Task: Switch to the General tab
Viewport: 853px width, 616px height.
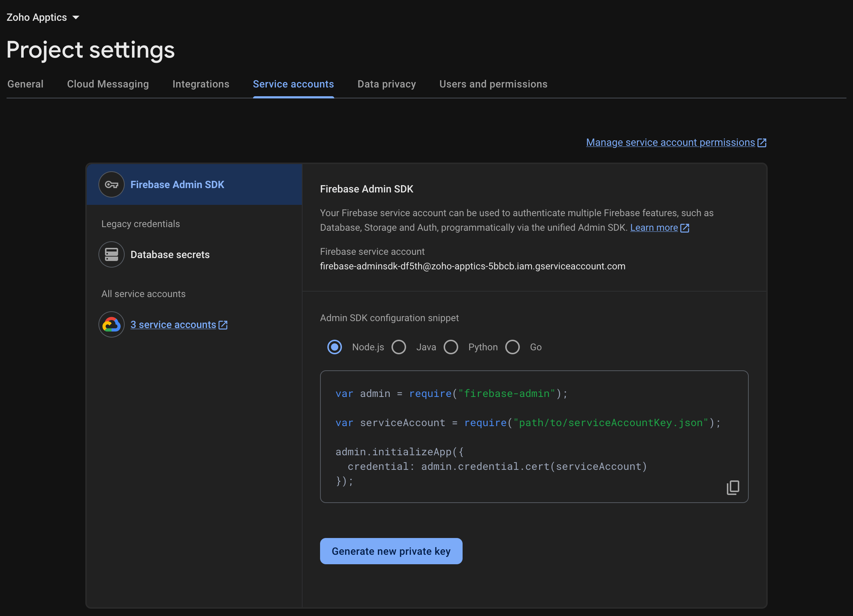Action: click(26, 84)
